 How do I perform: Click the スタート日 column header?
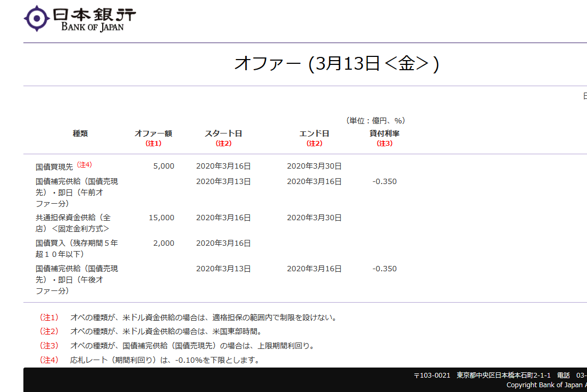(223, 134)
